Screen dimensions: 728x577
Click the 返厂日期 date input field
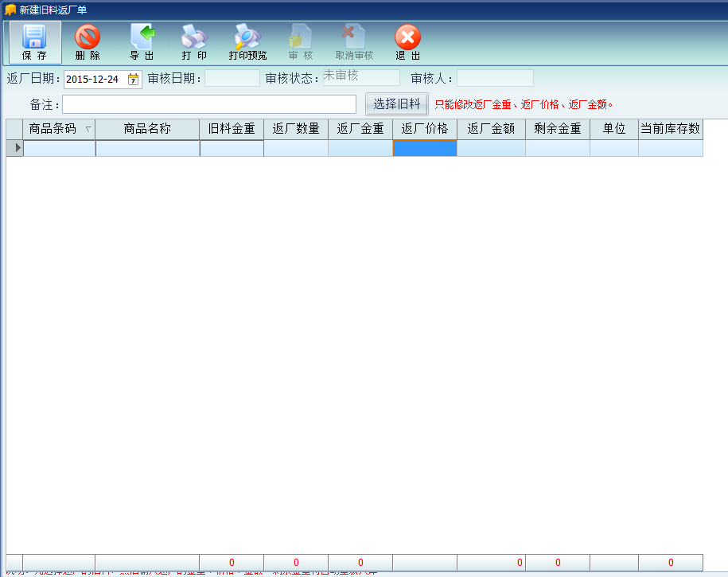point(94,79)
